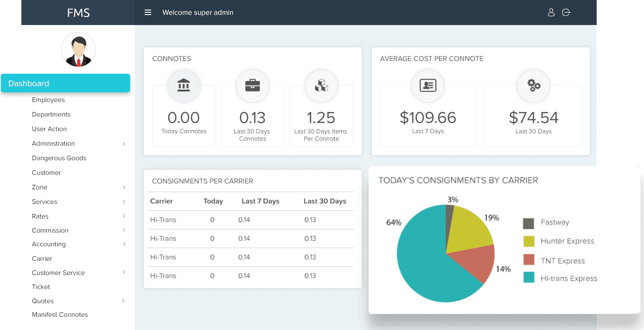
Task: Expand the Rates sidebar chevron
Action: (124, 216)
